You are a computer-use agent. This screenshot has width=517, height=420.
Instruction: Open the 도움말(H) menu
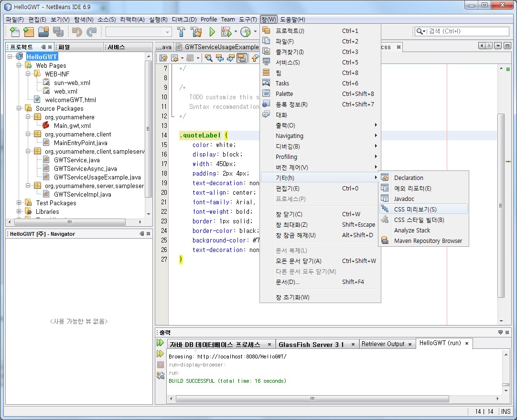(292, 20)
